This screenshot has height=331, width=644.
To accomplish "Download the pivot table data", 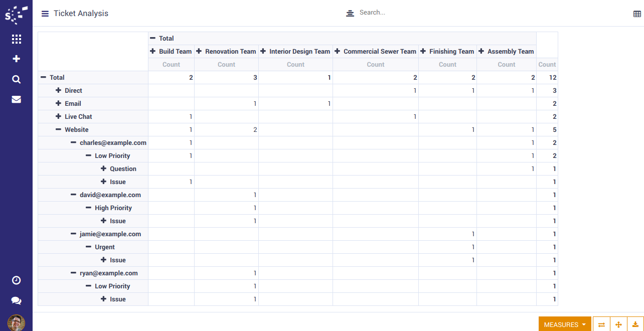I will pos(635,324).
